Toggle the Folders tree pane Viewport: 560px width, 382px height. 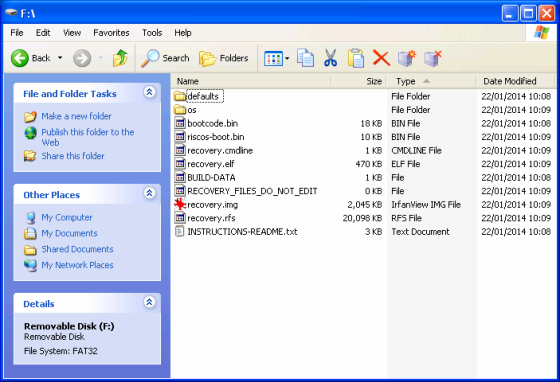[x=224, y=58]
